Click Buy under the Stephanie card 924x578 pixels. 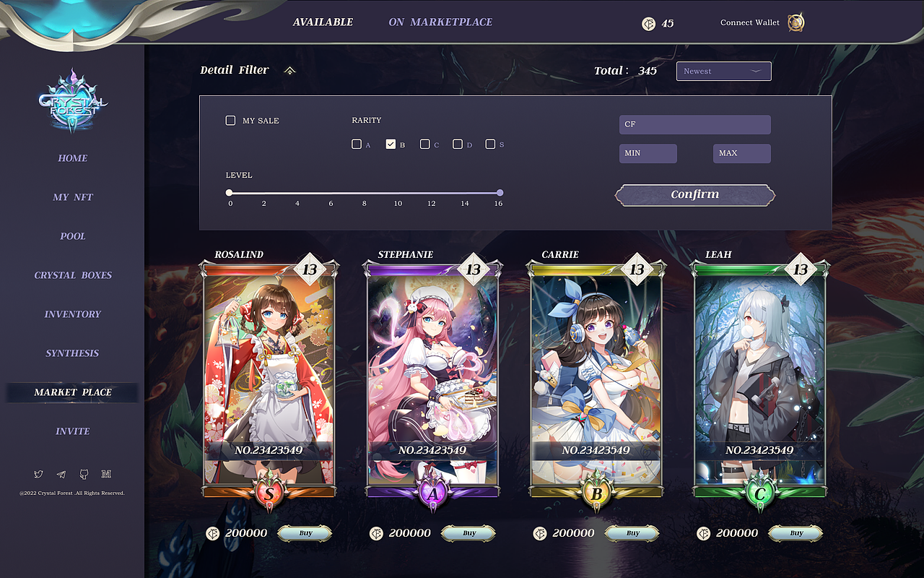pyautogui.click(x=468, y=533)
